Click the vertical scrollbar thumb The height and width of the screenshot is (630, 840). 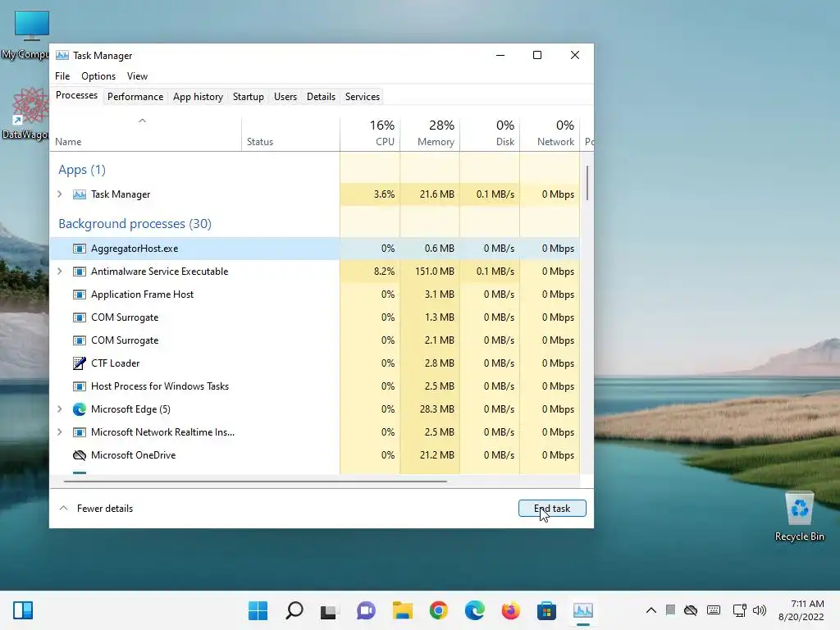(x=587, y=183)
